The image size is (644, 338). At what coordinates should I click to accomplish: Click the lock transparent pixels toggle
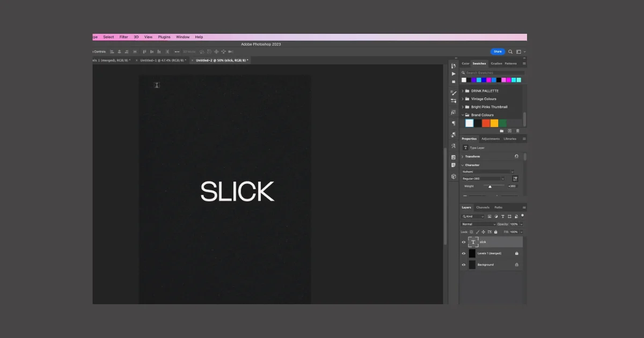click(471, 232)
